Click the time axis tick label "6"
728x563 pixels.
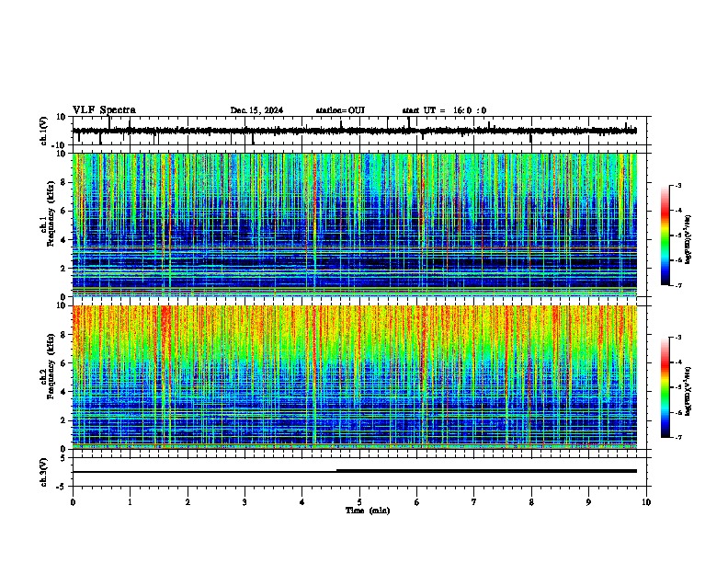[x=416, y=502]
